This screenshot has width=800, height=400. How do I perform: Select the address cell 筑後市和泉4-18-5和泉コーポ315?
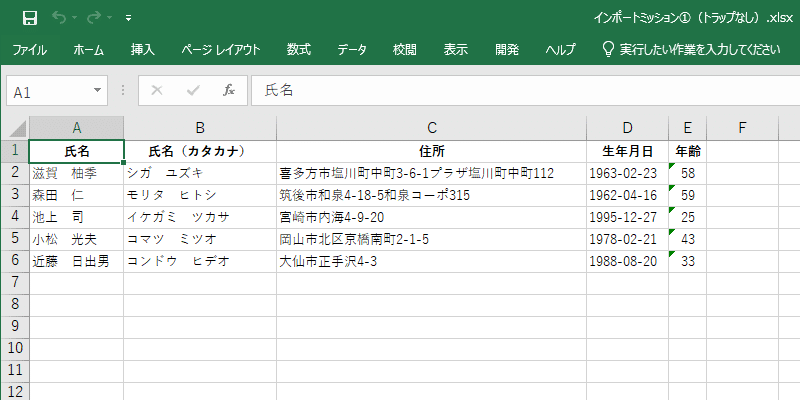tap(432, 195)
